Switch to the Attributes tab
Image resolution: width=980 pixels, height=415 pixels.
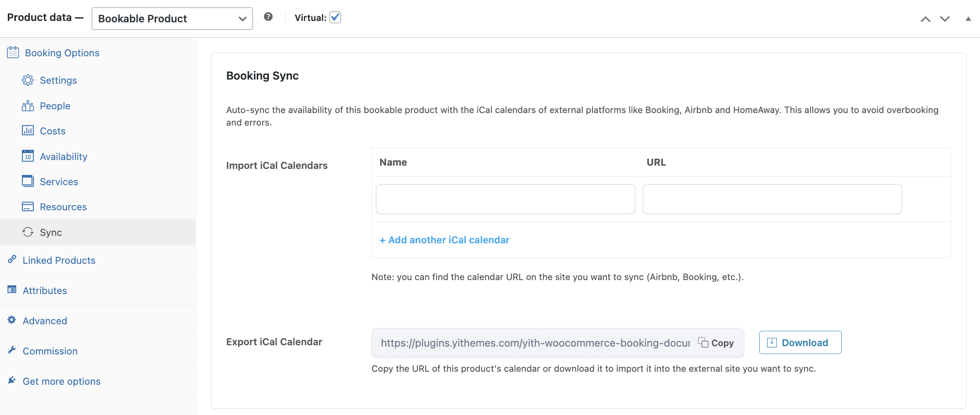45,291
